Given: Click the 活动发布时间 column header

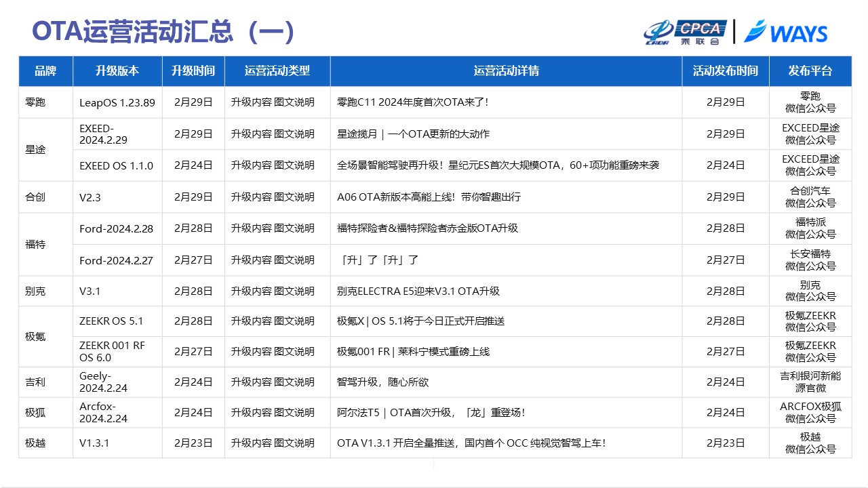Looking at the screenshot, I should click(x=726, y=71).
